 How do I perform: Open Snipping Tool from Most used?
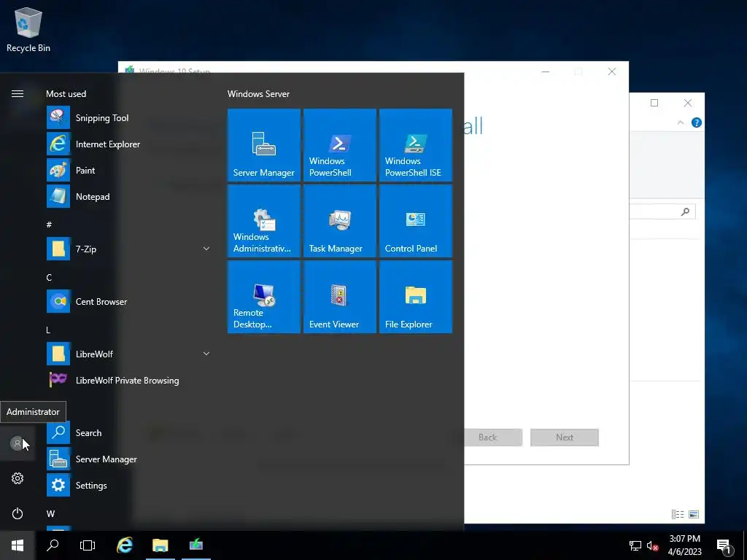pos(128,117)
